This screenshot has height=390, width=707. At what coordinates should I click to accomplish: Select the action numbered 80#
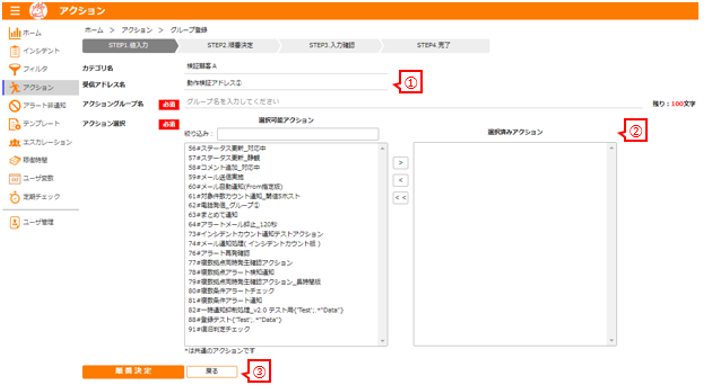click(231, 291)
